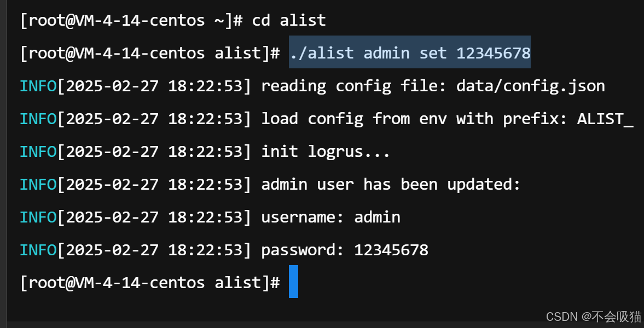The height and width of the screenshot is (328, 644).
Task: Click the ALIST_ prefix text
Action: point(605,119)
